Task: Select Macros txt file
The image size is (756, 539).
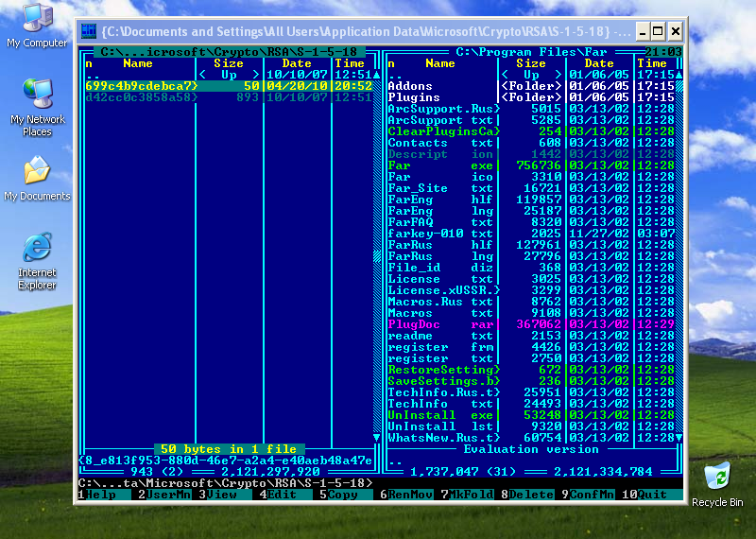Action: [x=531, y=313]
